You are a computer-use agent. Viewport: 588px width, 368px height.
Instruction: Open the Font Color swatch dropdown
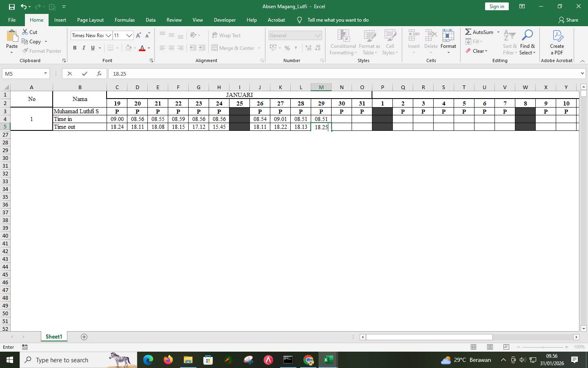click(x=148, y=48)
